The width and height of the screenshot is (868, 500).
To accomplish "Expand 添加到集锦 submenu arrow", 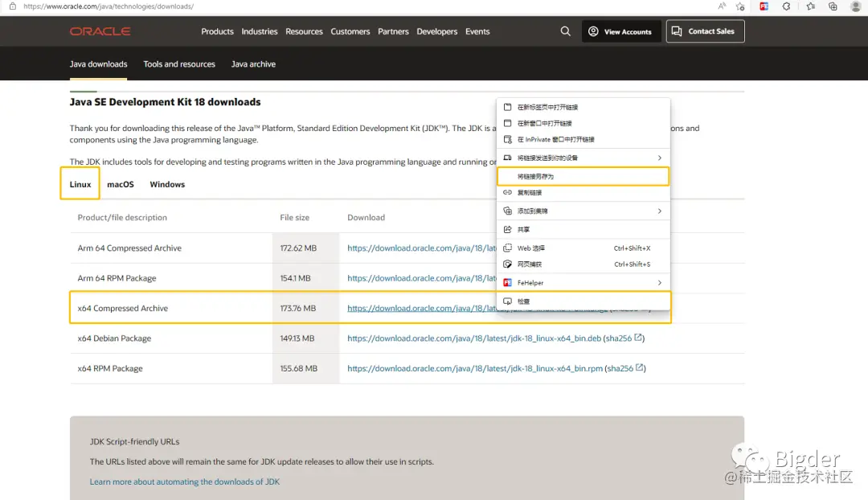I will (x=659, y=211).
